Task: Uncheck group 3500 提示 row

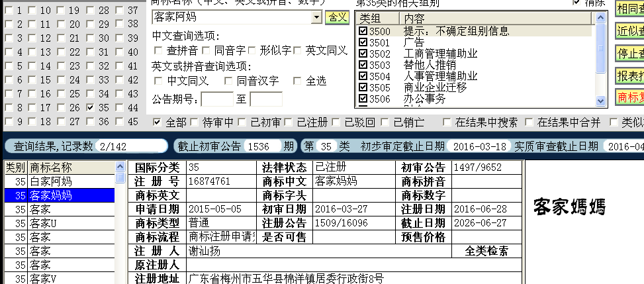Action: [363, 31]
